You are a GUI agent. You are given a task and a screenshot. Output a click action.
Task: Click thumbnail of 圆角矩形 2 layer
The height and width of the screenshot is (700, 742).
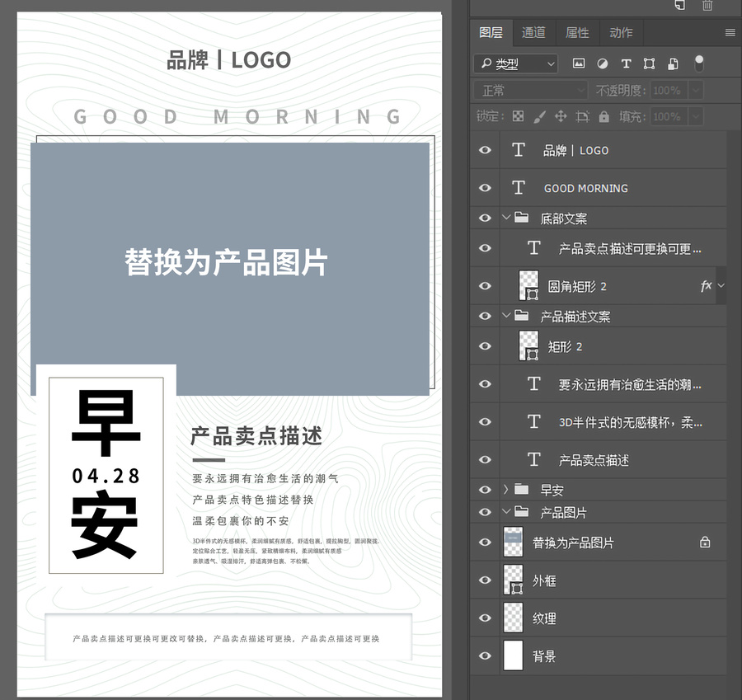[x=528, y=285]
